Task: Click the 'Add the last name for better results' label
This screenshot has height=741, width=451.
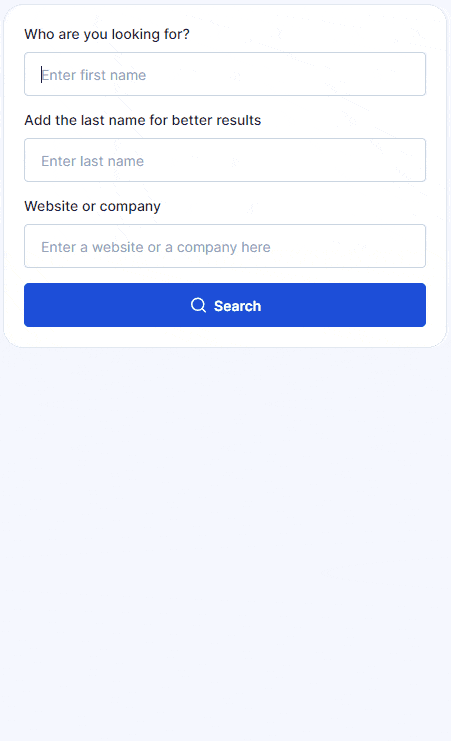Action: click(x=143, y=120)
